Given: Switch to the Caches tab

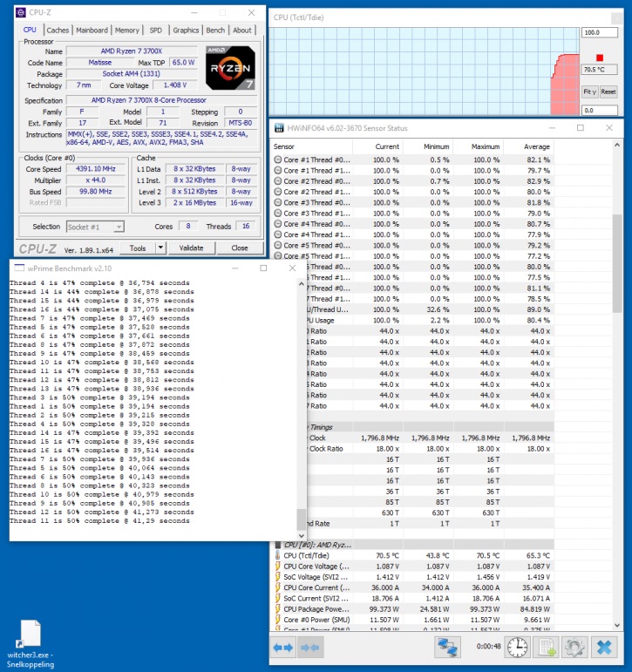Looking at the screenshot, I should point(58,30).
